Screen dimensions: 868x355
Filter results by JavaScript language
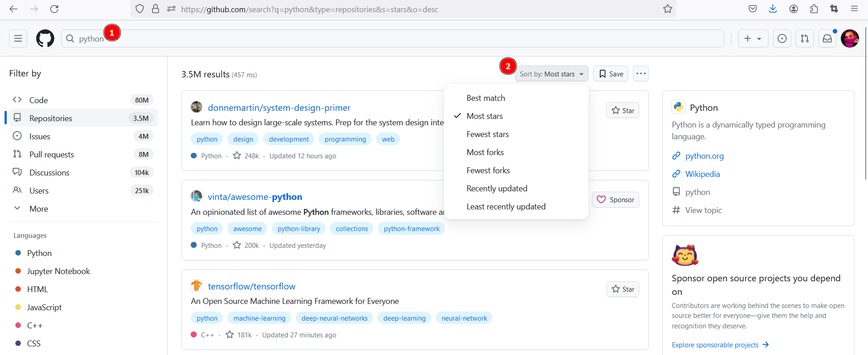[x=44, y=308]
